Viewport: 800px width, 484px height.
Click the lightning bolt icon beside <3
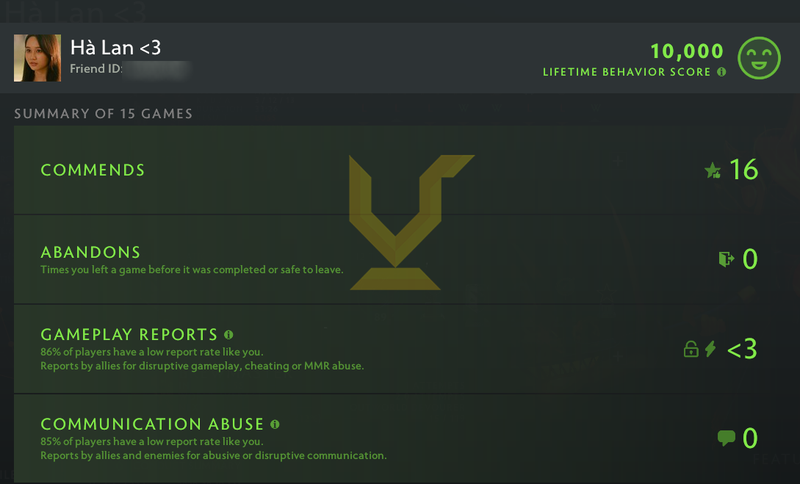click(x=710, y=349)
